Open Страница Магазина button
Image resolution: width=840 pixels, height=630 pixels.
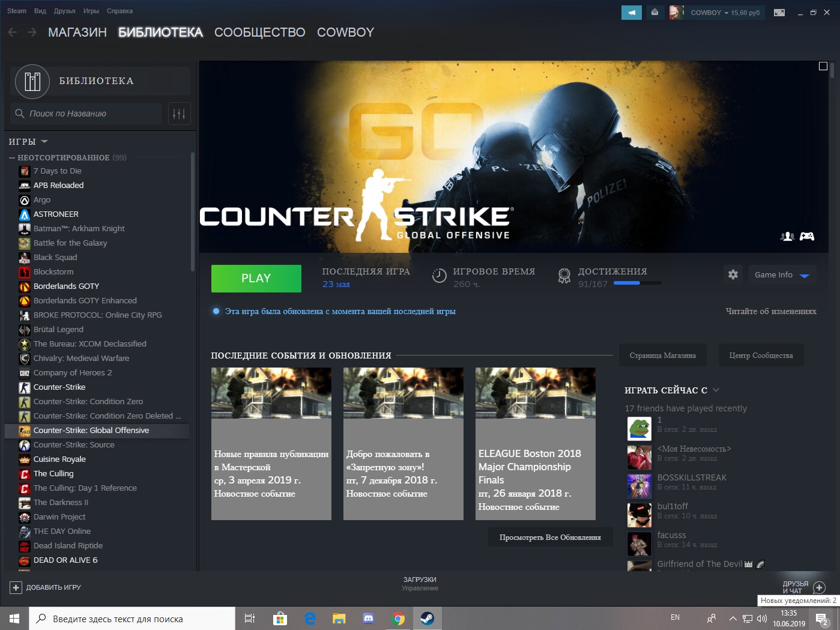(663, 356)
